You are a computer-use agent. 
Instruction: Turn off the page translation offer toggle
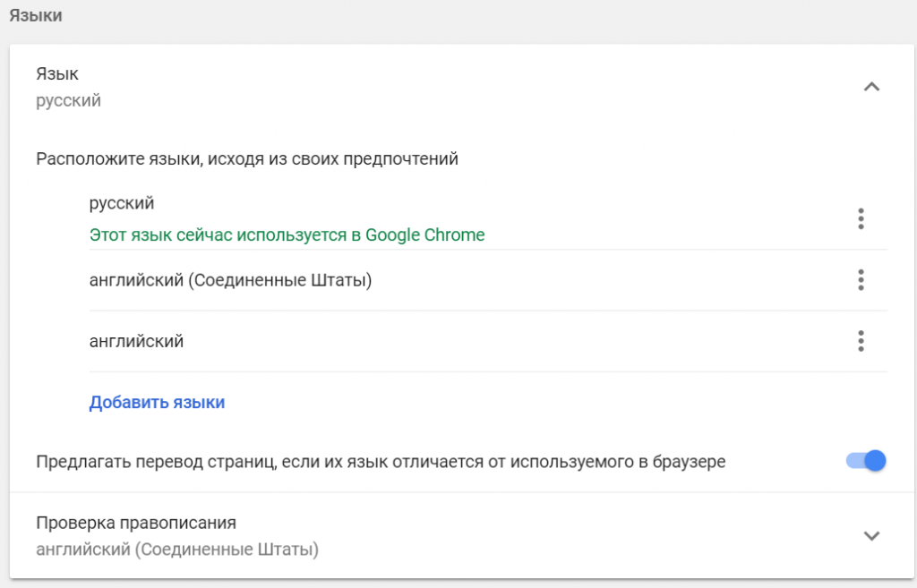[866, 461]
